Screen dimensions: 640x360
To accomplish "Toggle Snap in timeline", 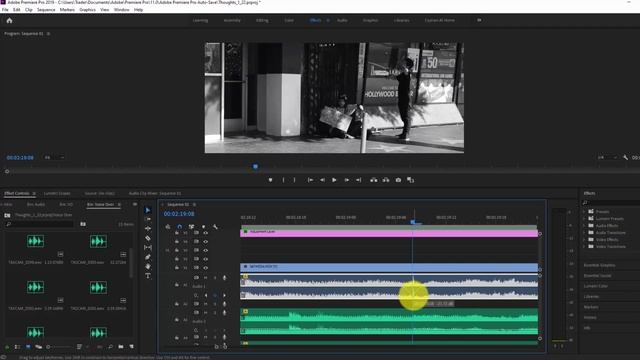I will [x=180, y=227].
